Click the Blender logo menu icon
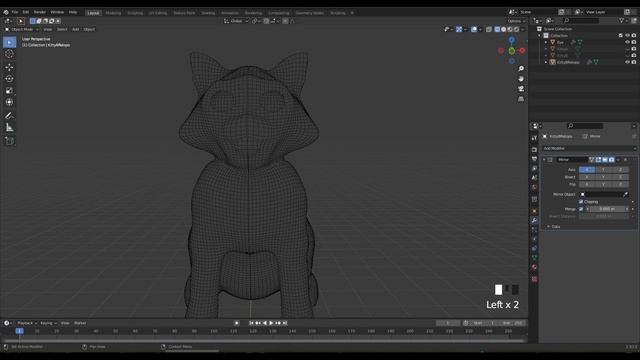Viewport: 640px width, 360px height. [6, 12]
